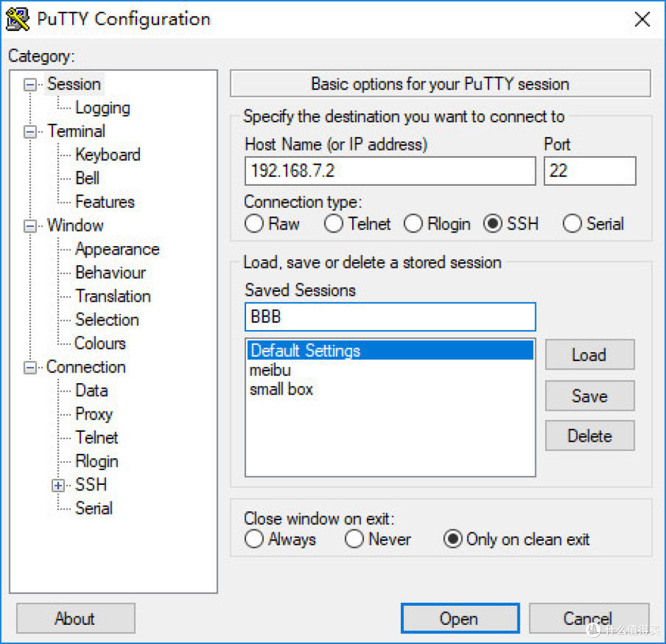Click the Load button
666x644 pixels.
click(x=590, y=355)
